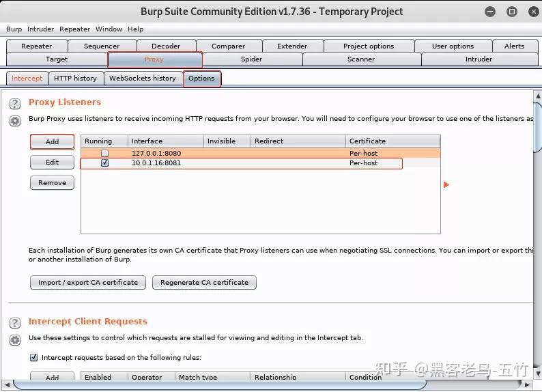Select the Proxy tab
The width and height of the screenshot is (542, 392).
154,59
